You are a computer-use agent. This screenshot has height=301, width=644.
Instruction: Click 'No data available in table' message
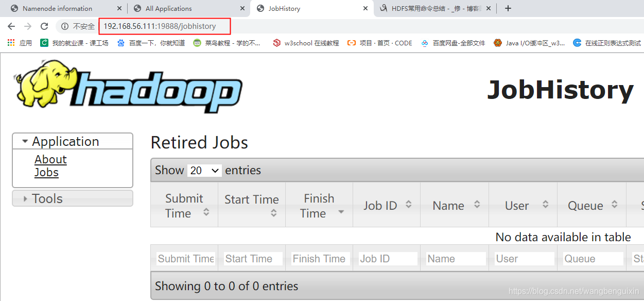point(563,237)
